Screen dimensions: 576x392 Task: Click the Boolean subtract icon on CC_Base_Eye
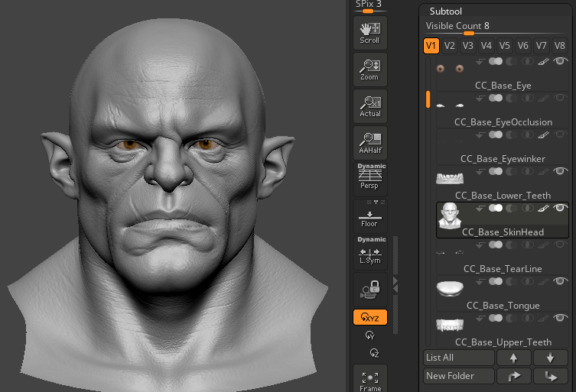(x=511, y=61)
